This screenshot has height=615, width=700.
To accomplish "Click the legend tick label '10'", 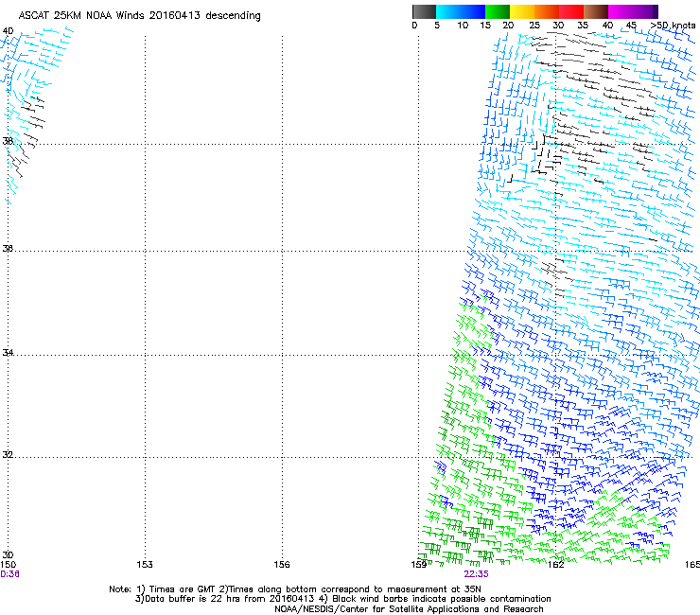I will click(463, 26).
